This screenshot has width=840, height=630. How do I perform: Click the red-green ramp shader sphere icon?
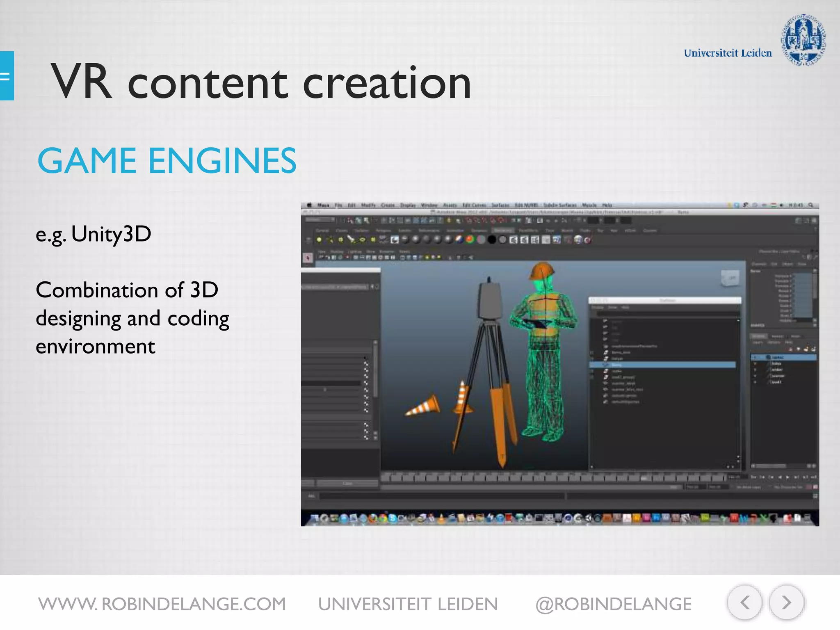pos(470,240)
